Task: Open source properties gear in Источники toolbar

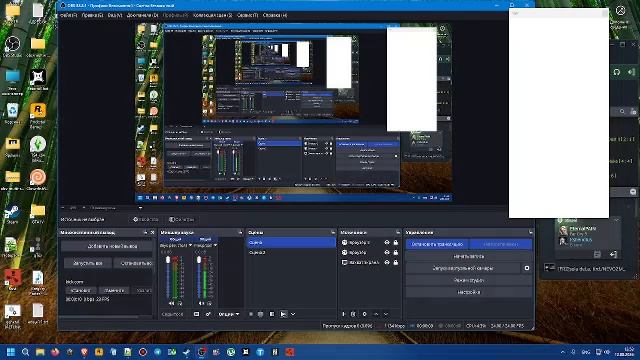Action: tap(364, 314)
